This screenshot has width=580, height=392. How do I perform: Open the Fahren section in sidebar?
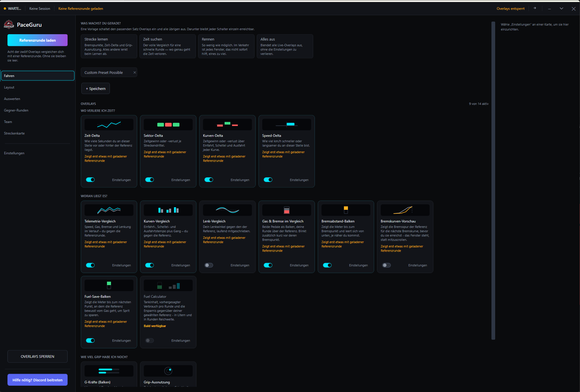coord(38,76)
